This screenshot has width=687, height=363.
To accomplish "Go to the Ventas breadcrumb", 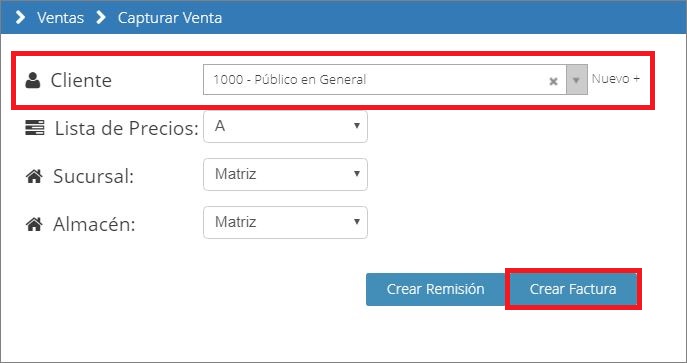I will (60, 18).
